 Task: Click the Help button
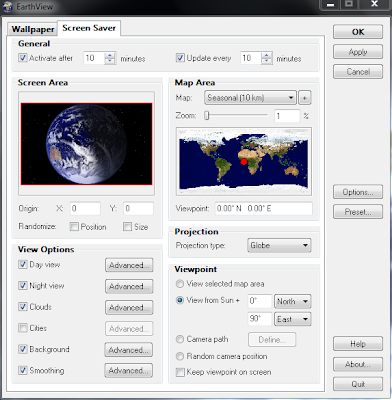pyautogui.click(x=358, y=344)
